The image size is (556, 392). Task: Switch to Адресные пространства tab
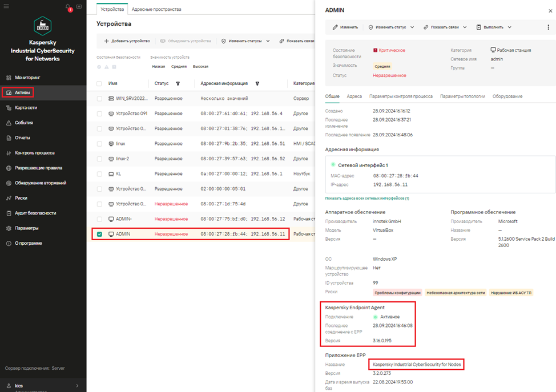(156, 9)
